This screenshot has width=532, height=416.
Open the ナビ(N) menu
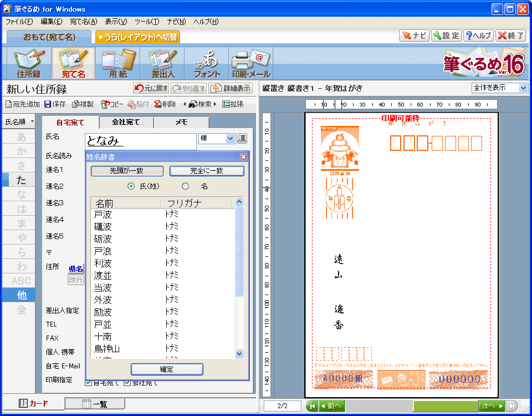[x=176, y=22]
